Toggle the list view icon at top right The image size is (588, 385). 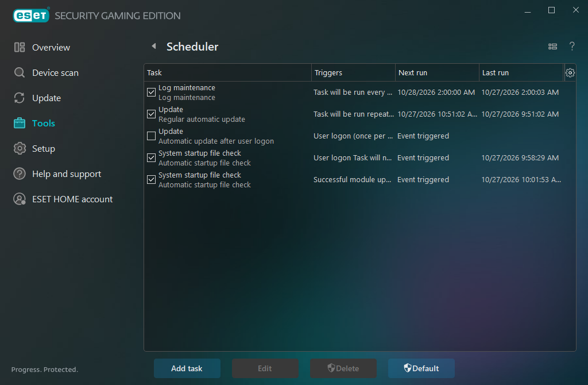552,47
